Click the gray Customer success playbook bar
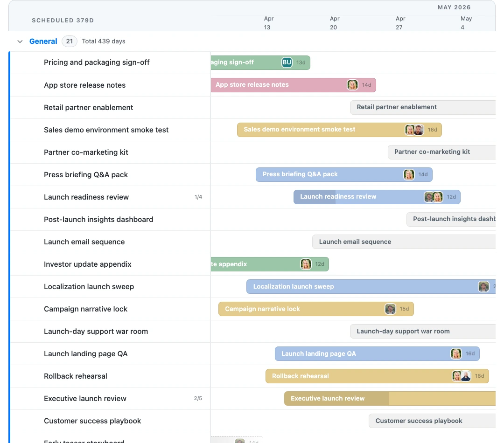Screen dimensions: 504x443 click(432, 421)
